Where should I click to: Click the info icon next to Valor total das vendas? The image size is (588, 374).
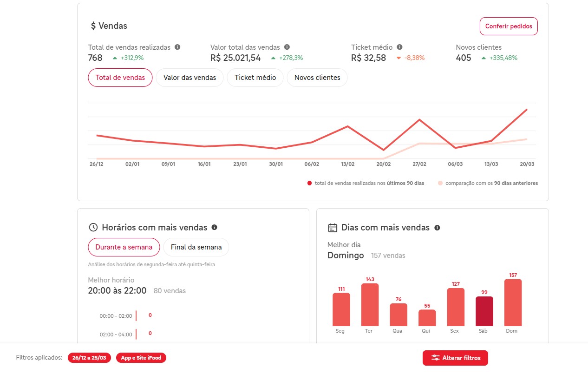coord(287,47)
